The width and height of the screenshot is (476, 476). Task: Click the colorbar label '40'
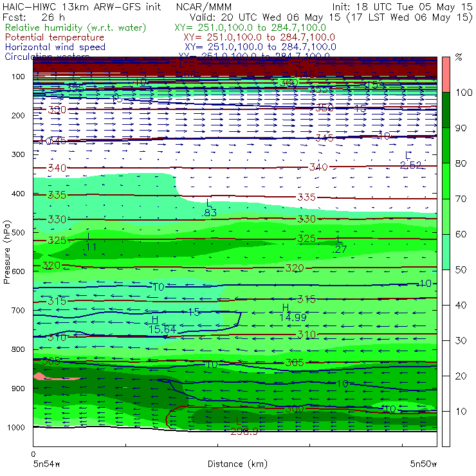(461, 305)
